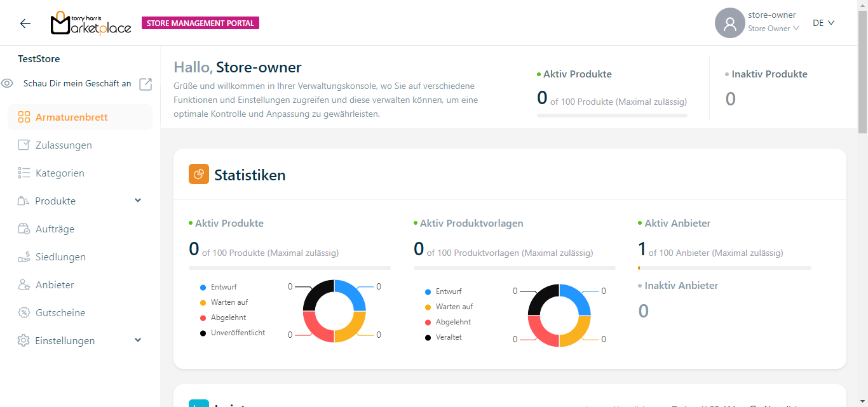Expand the Produkte submenu chevron

tap(138, 201)
